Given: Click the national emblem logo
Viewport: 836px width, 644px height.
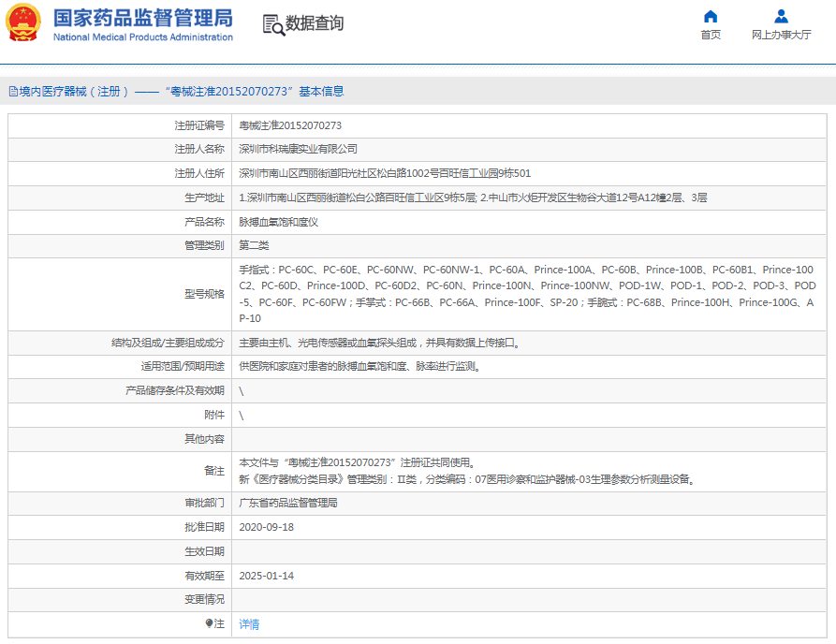Looking at the screenshot, I should [x=24, y=23].
